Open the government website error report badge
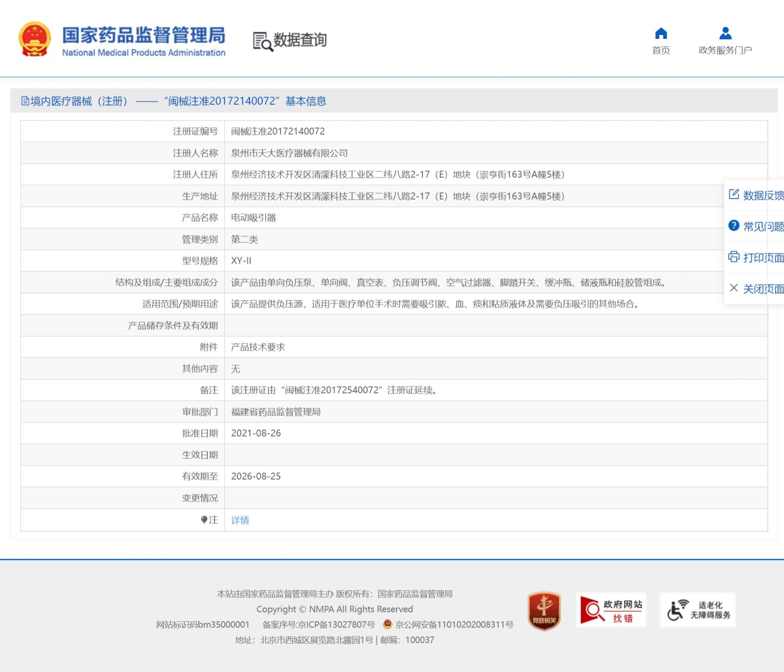Image resolution: width=784 pixels, height=672 pixels. [611, 610]
